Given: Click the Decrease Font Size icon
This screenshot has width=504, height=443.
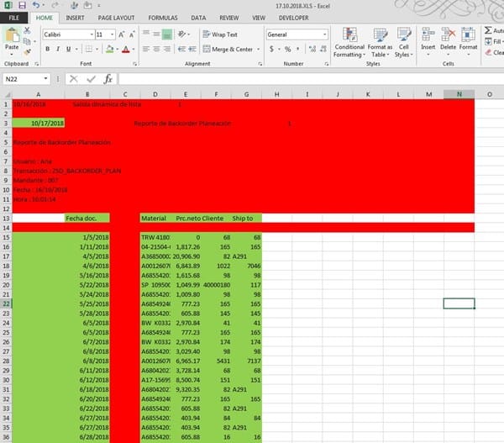Looking at the screenshot, I should [x=132, y=34].
